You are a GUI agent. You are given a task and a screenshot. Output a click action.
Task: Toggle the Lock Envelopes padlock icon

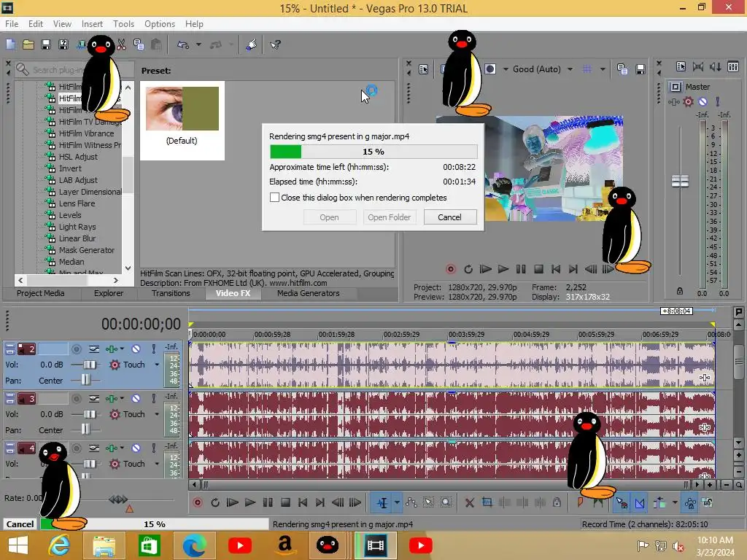pyautogui.click(x=557, y=502)
